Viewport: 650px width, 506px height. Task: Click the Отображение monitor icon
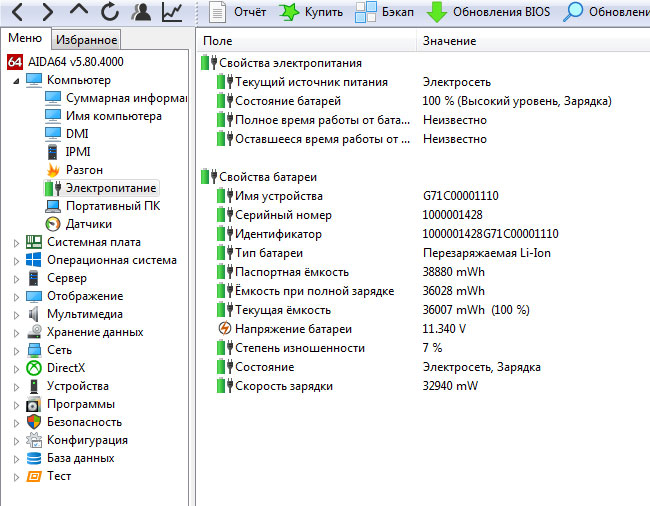[34, 296]
